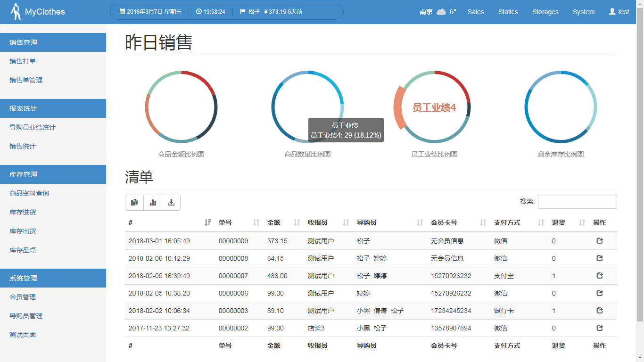Click the copy icon button above table
This screenshot has width=644, height=362.
[x=134, y=203]
